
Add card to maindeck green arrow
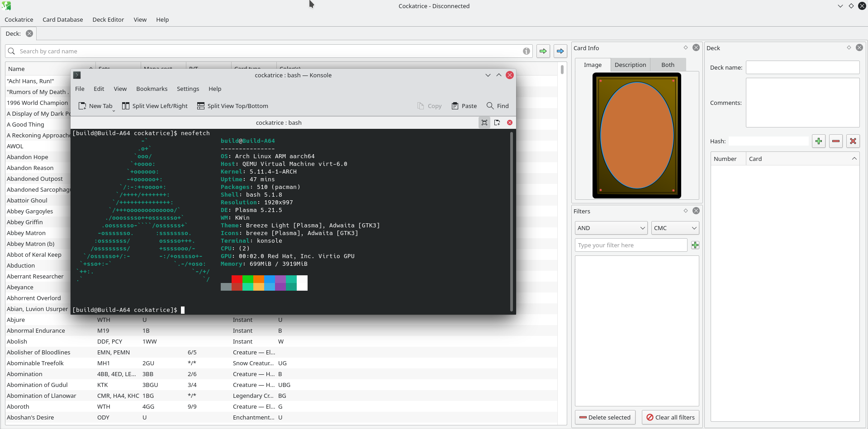click(543, 51)
